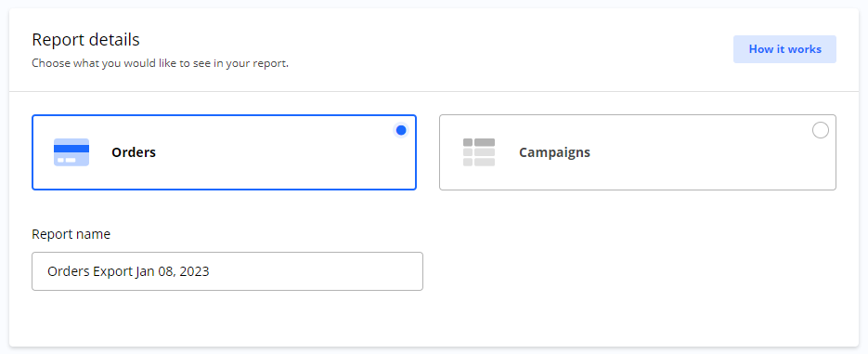Select the Orders radio button
The image size is (868, 354).
pyautogui.click(x=401, y=130)
